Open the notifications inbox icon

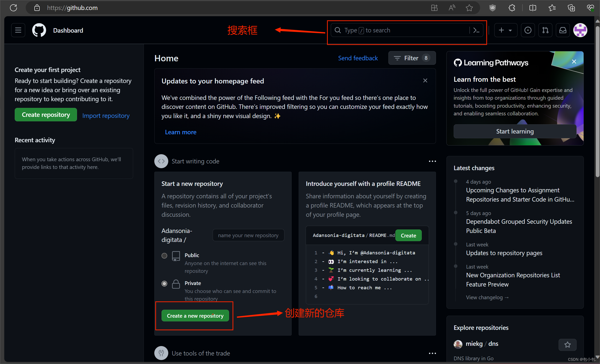point(563,30)
